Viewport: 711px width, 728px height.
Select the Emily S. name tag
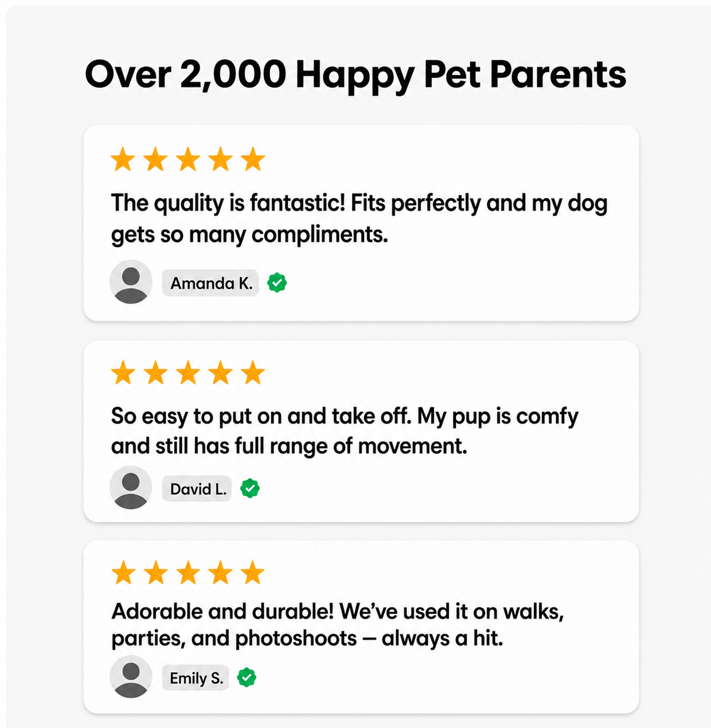click(x=196, y=678)
